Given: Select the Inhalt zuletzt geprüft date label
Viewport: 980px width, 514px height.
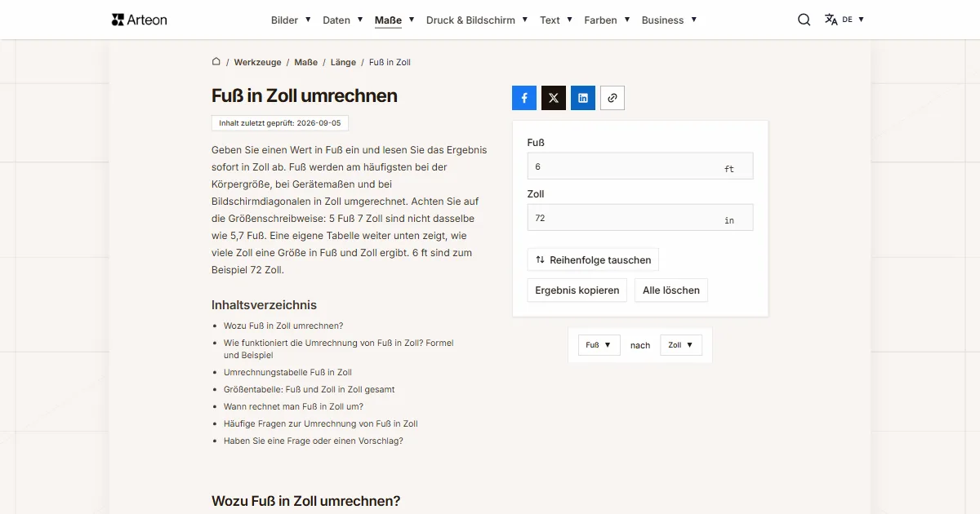Looking at the screenshot, I should pyautogui.click(x=280, y=123).
